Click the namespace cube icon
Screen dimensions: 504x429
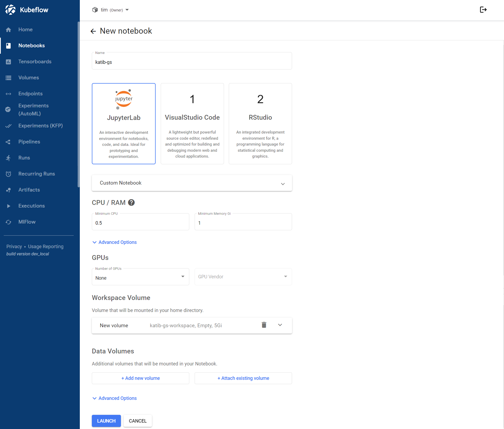[95, 10]
